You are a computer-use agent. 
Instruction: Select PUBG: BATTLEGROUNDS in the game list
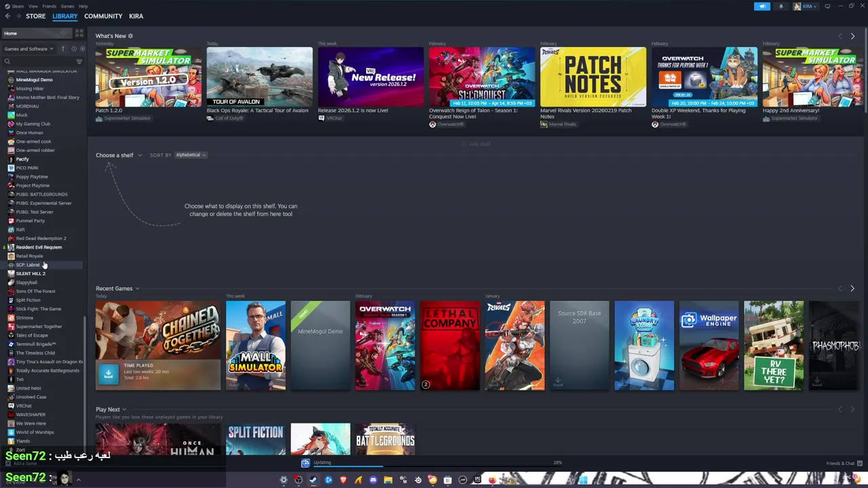coord(41,195)
